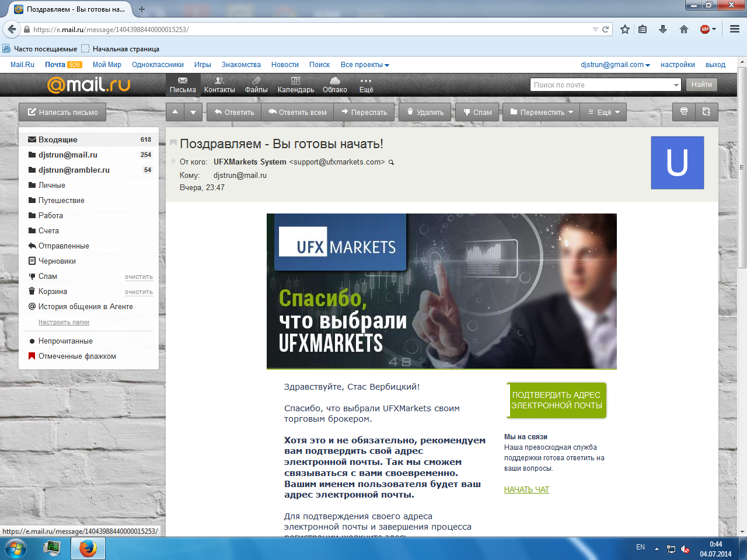This screenshot has height=560, width=747.
Task: Mark the message as Спам
Action: coord(477,112)
